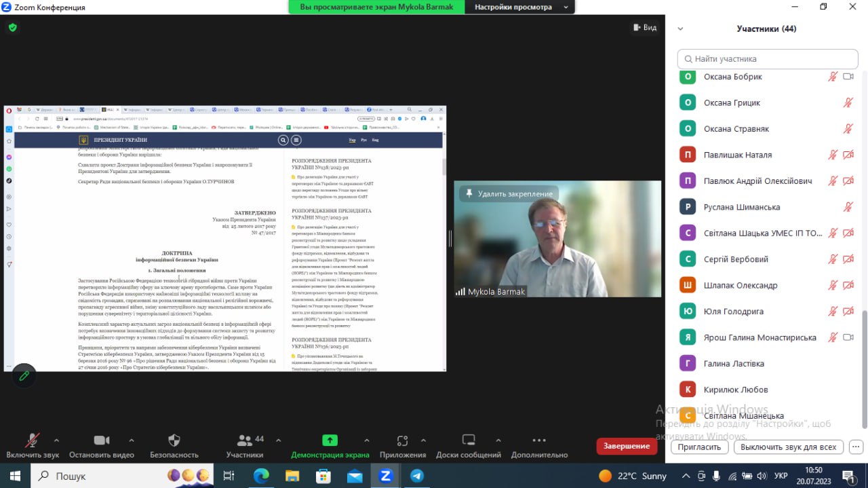Open taskbar Mail app

(x=355, y=476)
